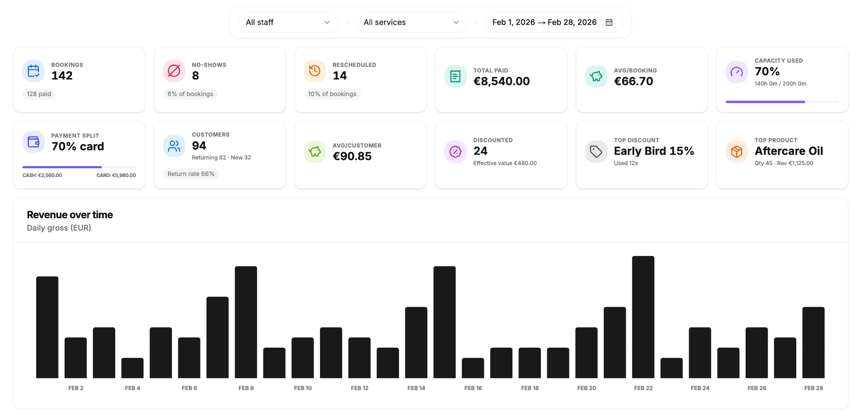Click the No-shows prohibition icon
868x416 pixels.
[x=174, y=71]
